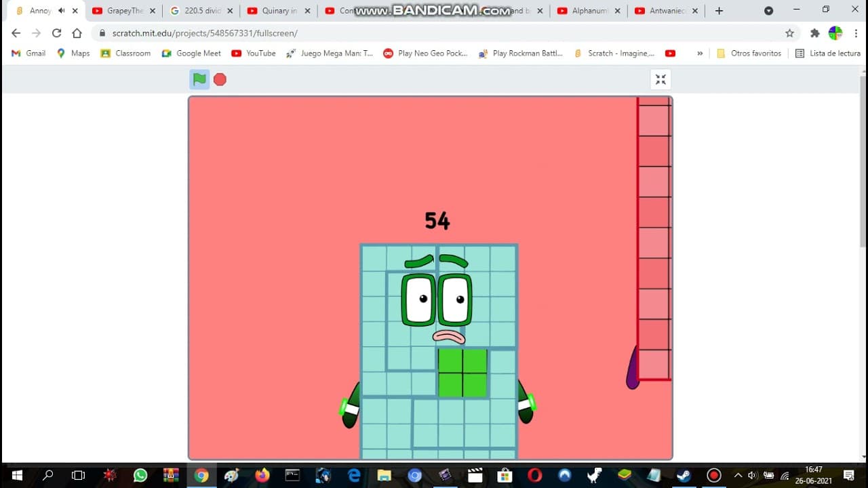This screenshot has width=868, height=488.
Task: Open the YouTube bookmark
Action: click(x=254, y=53)
